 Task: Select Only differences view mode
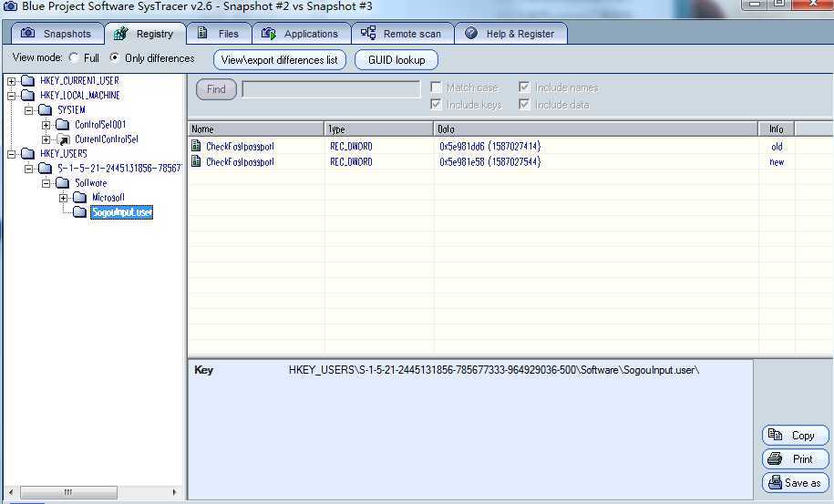114,57
